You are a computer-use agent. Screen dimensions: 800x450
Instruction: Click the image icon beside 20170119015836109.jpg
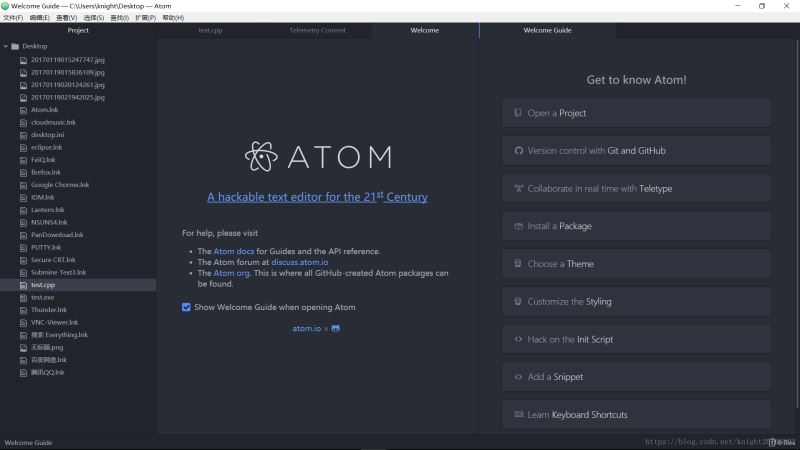tap(23, 73)
